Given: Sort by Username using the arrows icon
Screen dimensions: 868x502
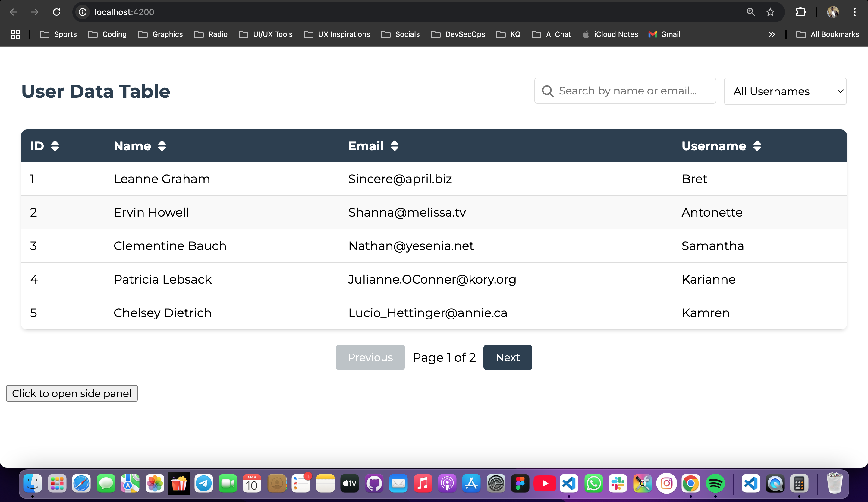Looking at the screenshot, I should point(757,146).
